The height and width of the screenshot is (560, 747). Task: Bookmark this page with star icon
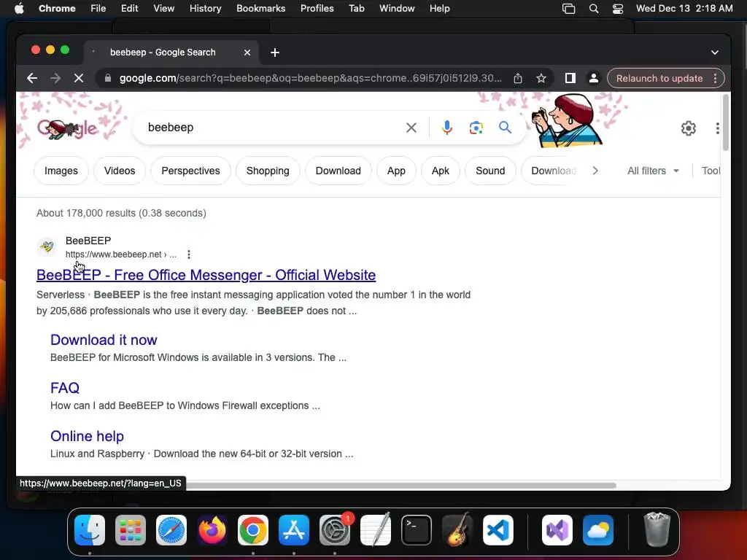pos(541,78)
